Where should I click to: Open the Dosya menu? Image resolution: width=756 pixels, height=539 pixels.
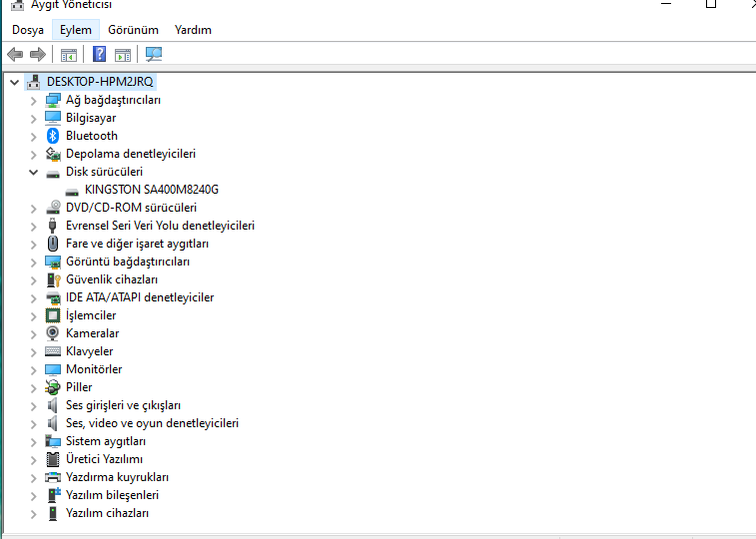click(28, 30)
